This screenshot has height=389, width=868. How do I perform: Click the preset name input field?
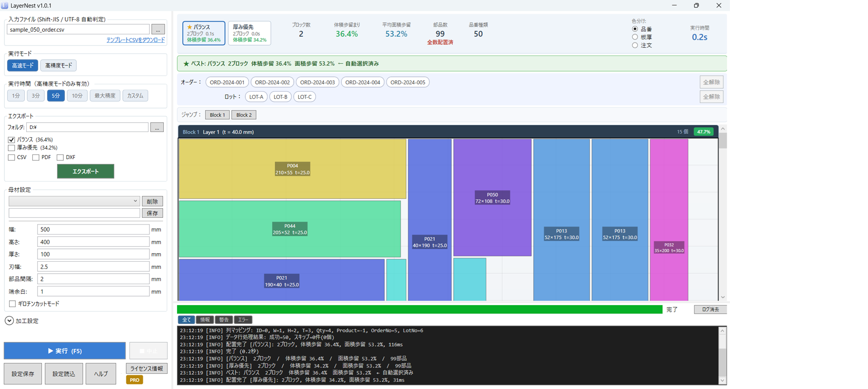pyautogui.click(x=74, y=213)
